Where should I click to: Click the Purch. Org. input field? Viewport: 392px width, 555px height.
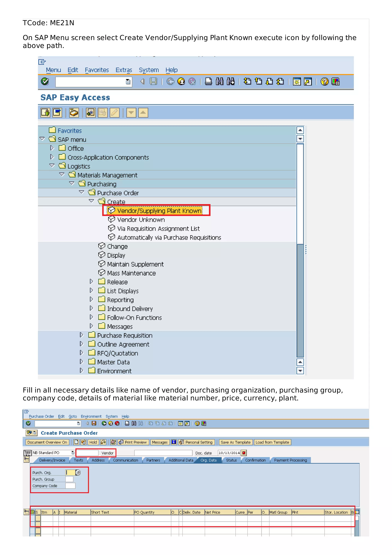tap(70, 472)
